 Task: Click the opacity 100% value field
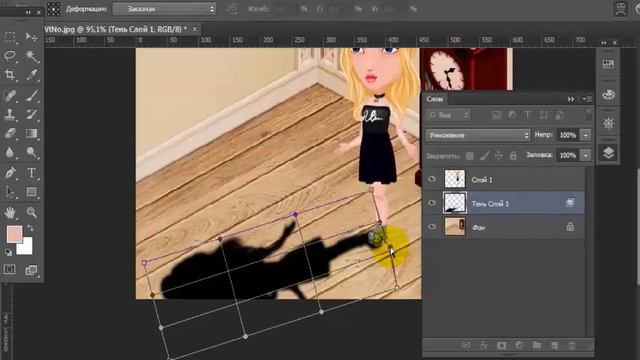point(568,135)
